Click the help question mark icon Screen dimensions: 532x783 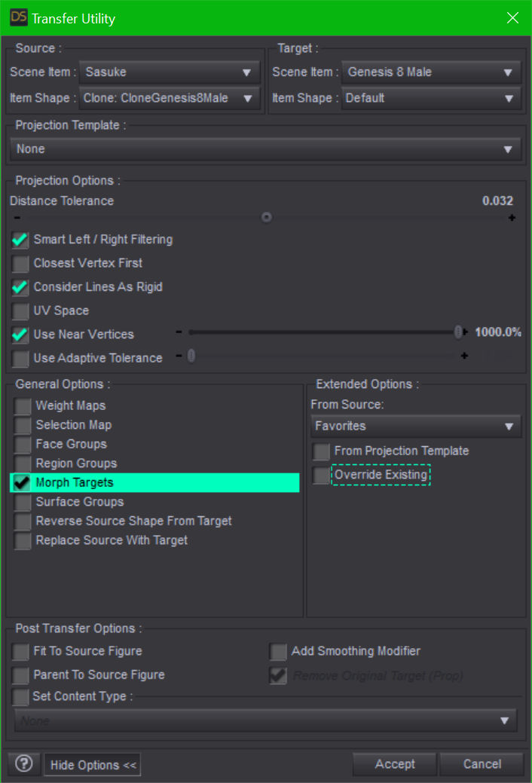click(x=23, y=764)
